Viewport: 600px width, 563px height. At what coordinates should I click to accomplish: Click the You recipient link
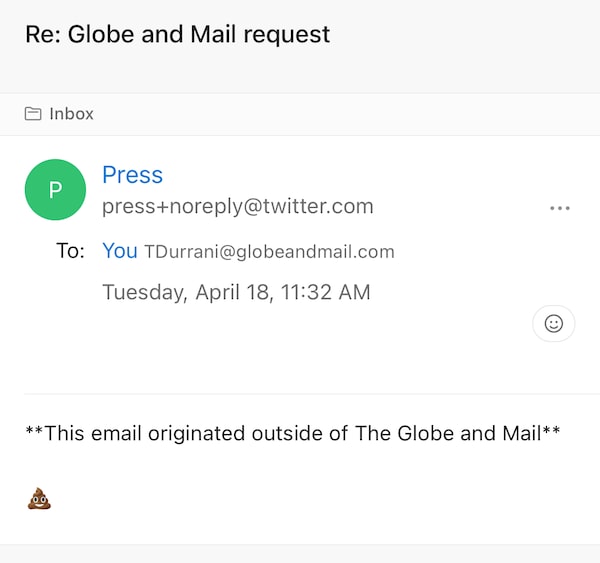[119, 251]
